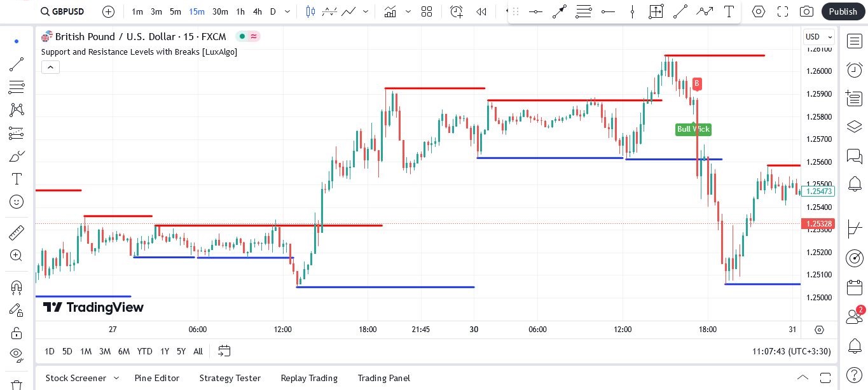
Task: Click the add symbol plus button
Action: point(109,11)
